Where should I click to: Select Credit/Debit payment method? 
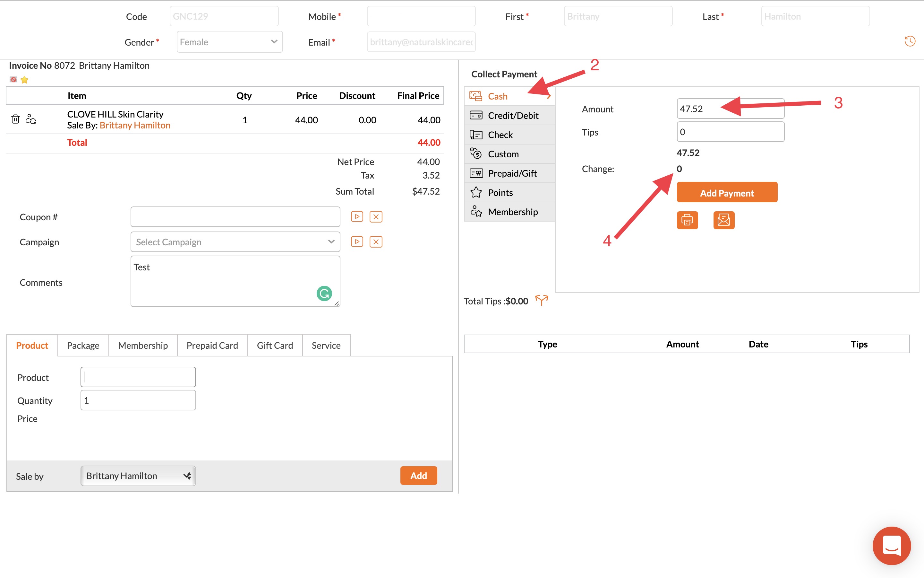click(x=510, y=116)
